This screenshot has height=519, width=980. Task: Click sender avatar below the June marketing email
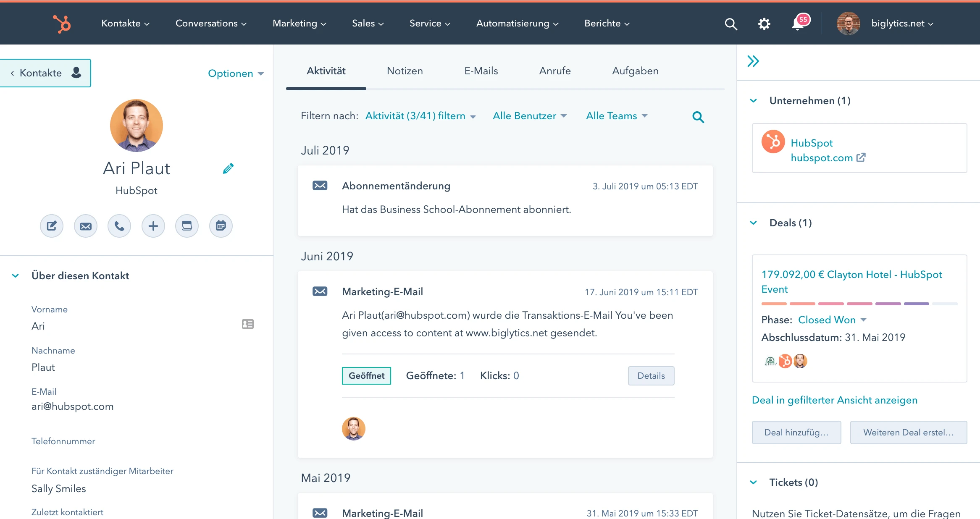tap(354, 429)
